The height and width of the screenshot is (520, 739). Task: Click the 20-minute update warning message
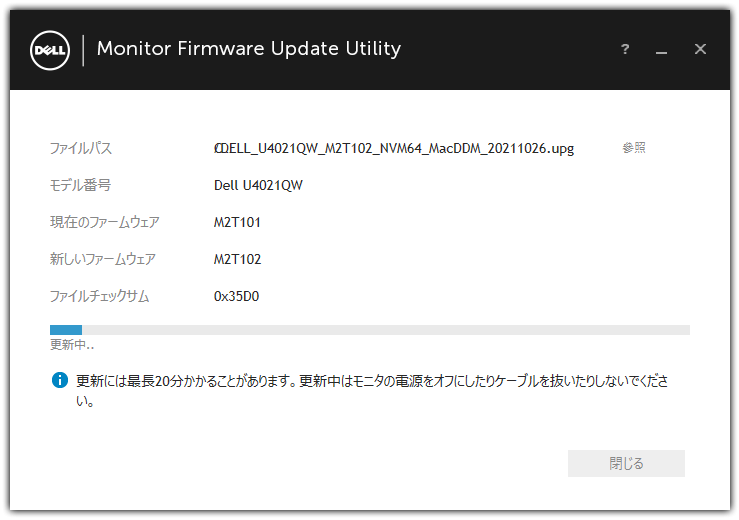[x=372, y=390]
